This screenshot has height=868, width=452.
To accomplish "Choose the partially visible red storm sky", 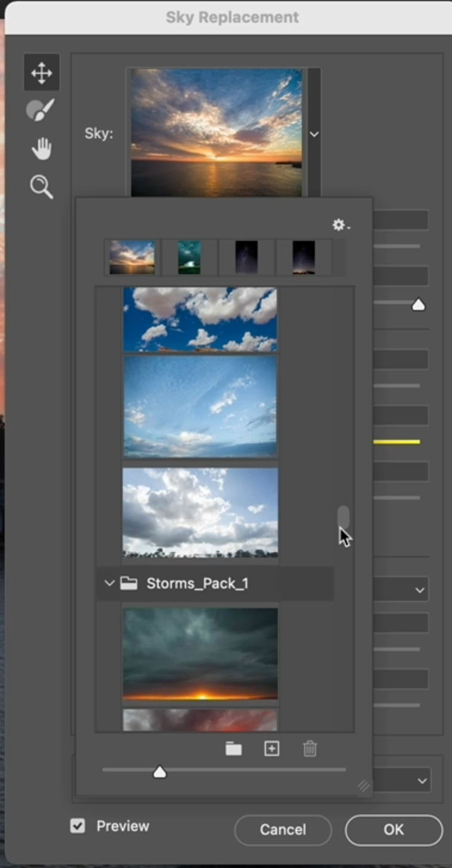I will pyautogui.click(x=200, y=720).
